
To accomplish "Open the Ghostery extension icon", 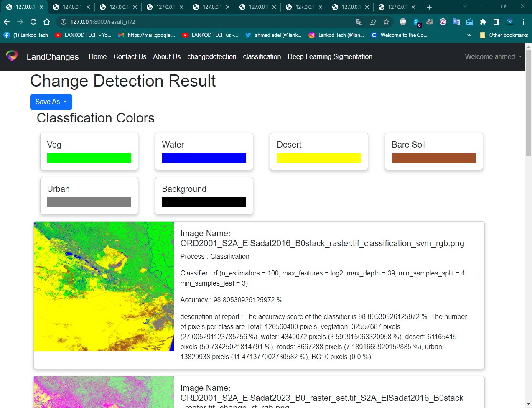I will coord(417,22).
